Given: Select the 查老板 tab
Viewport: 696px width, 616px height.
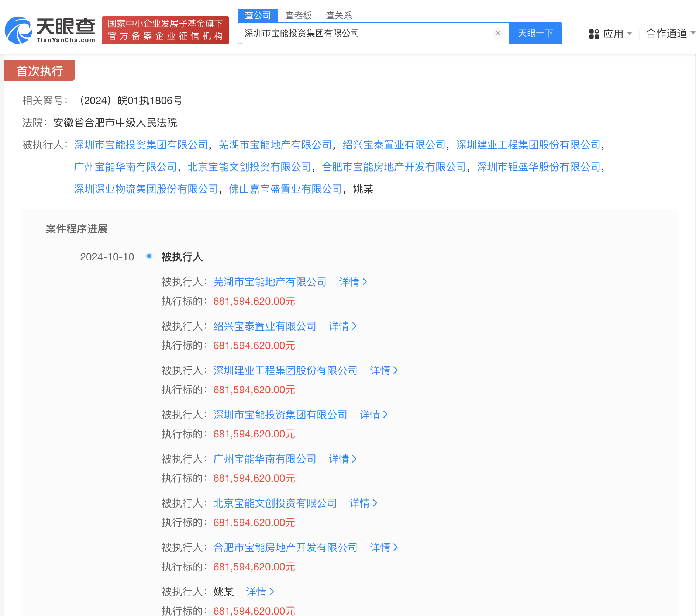Looking at the screenshot, I should pos(299,15).
